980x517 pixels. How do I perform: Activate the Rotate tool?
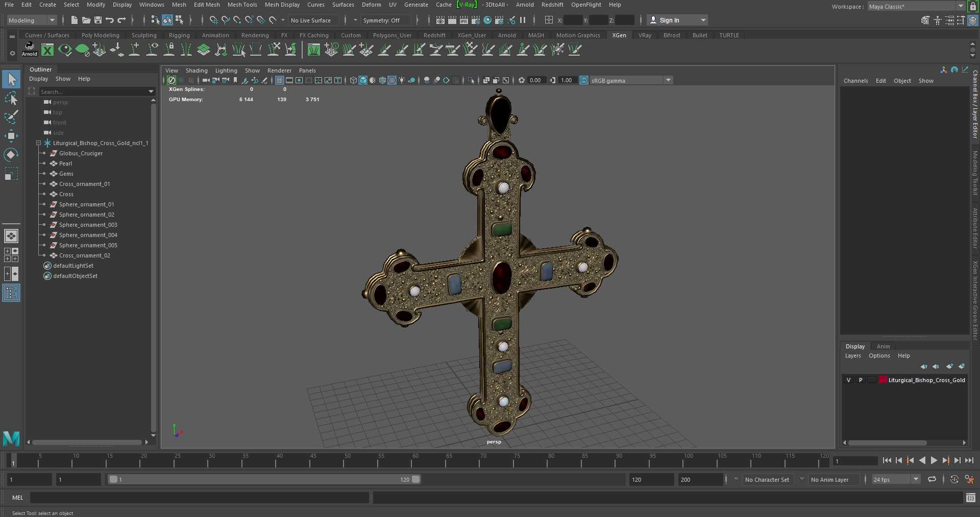point(11,155)
